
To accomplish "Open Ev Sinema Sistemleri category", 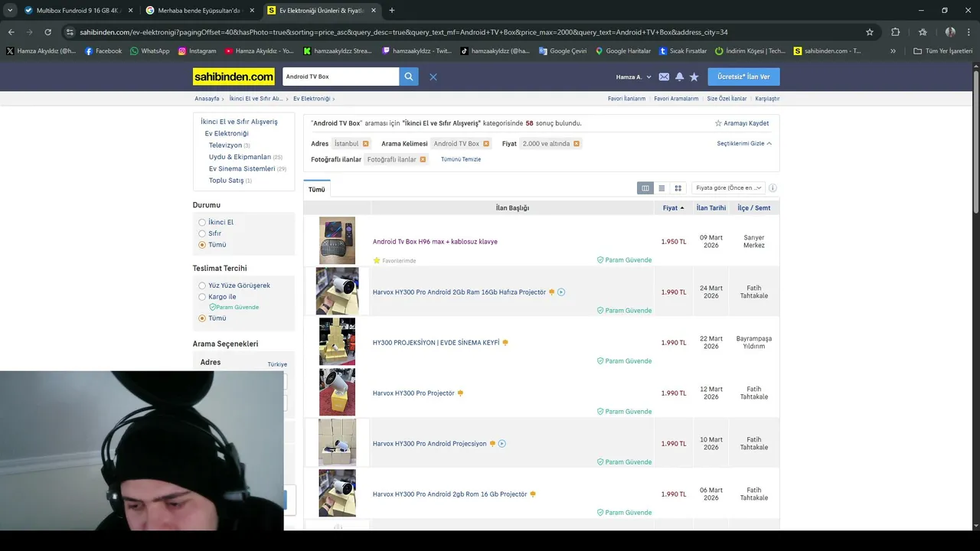I will 242,168.
